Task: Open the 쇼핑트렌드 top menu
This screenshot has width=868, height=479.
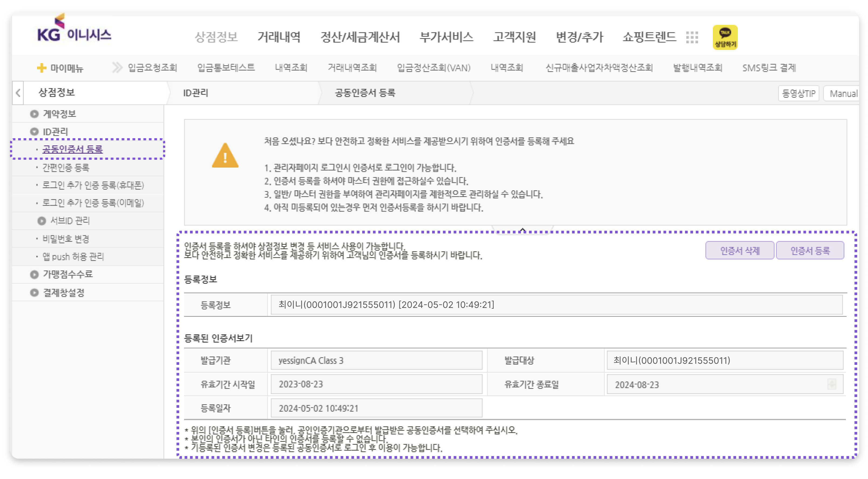Action: (x=649, y=37)
